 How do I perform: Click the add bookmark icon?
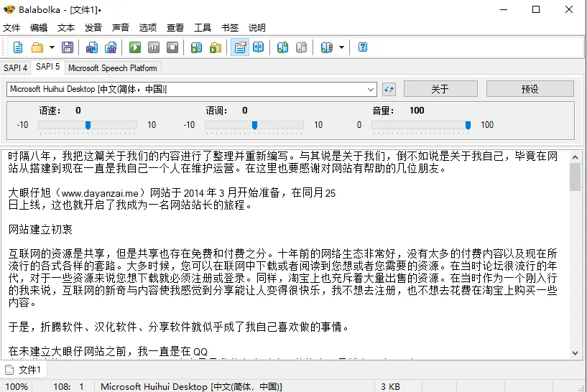[x=282, y=47]
